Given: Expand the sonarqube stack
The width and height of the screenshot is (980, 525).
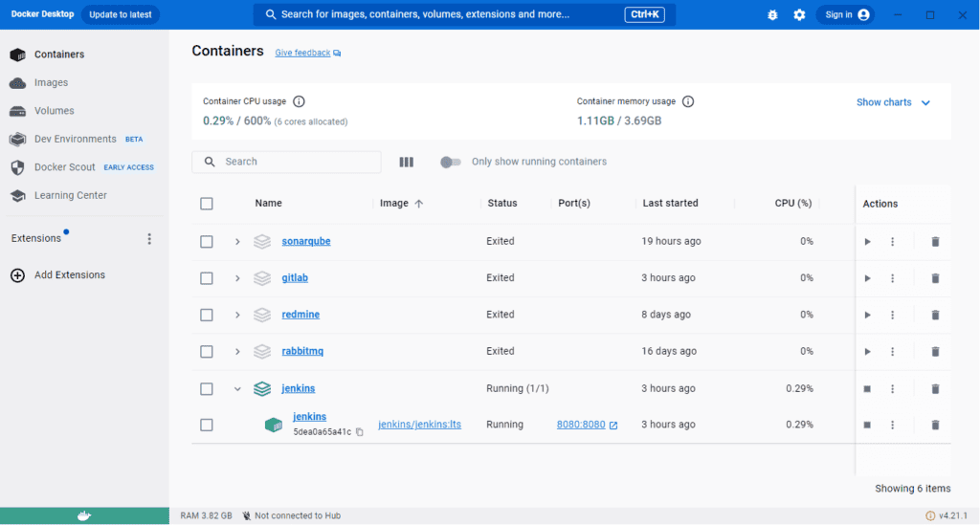Looking at the screenshot, I should tap(237, 242).
